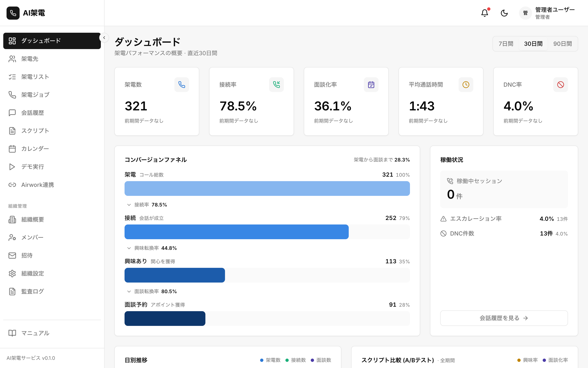Select the 30日間 period tab

tap(533, 44)
